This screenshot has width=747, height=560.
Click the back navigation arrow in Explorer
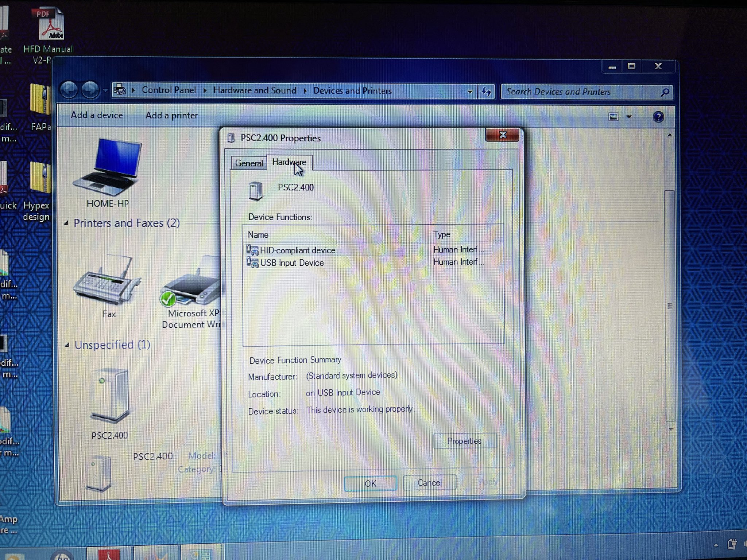coord(69,90)
